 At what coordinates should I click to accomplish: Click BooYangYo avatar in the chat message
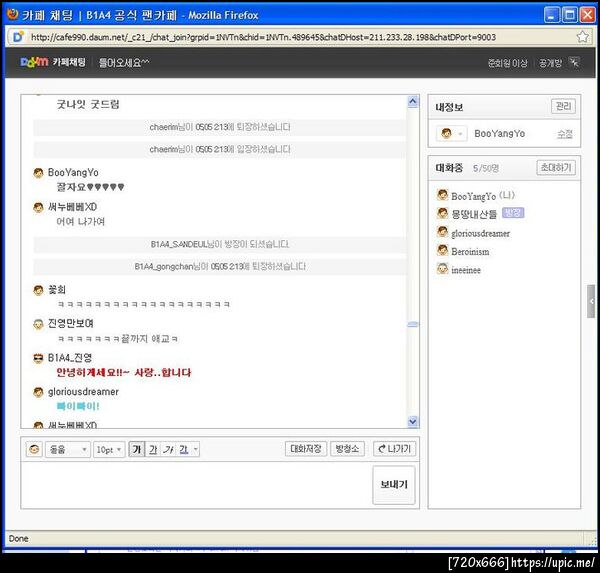click(x=38, y=173)
